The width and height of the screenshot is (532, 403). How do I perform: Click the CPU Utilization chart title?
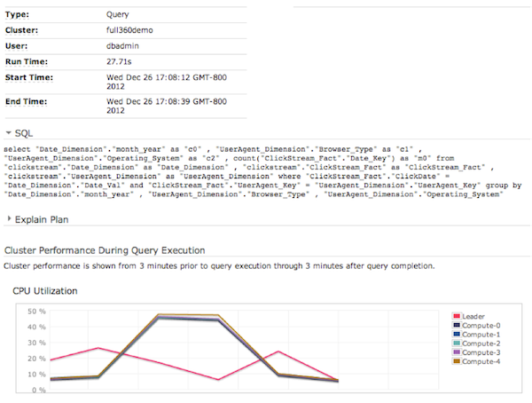[x=44, y=290]
